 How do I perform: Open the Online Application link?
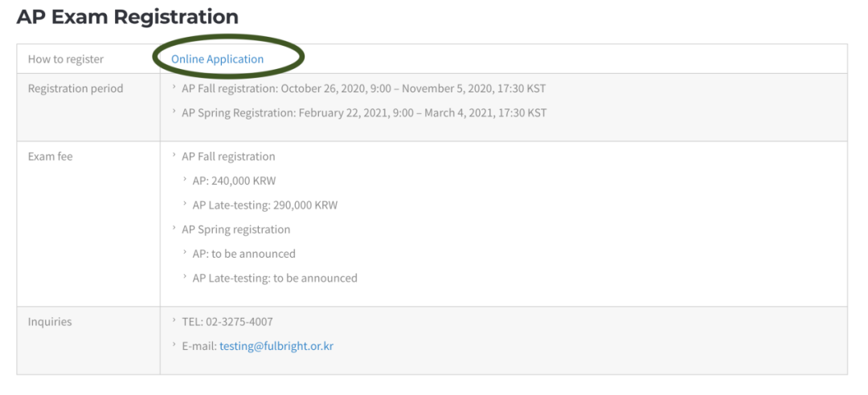point(217,59)
